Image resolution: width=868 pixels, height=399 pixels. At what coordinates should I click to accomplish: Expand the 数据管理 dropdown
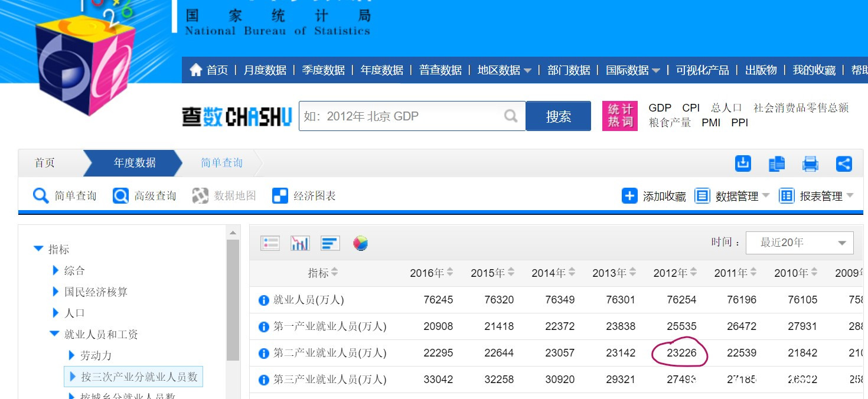pos(733,196)
